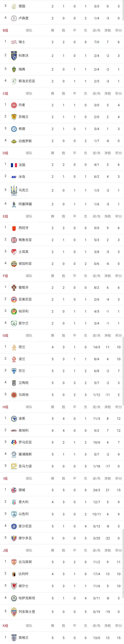Open the France flag icon
Viewport: 124px width, 644px height.
(x=14, y=165)
